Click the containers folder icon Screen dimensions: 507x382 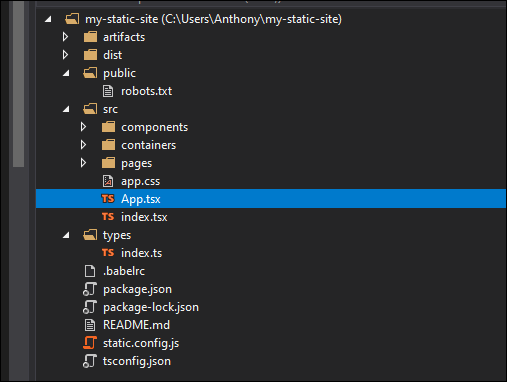click(x=108, y=145)
